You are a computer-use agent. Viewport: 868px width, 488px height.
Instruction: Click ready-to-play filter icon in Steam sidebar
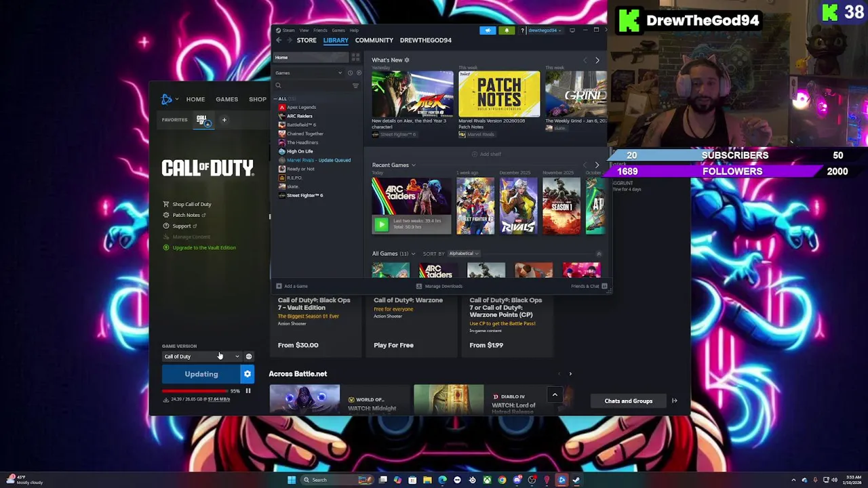pyautogui.click(x=359, y=73)
